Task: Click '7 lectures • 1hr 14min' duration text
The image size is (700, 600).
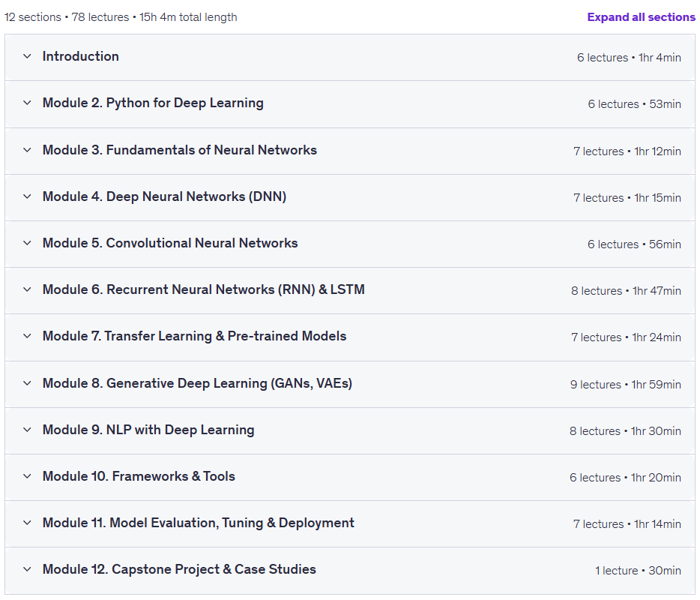Action: click(x=627, y=524)
